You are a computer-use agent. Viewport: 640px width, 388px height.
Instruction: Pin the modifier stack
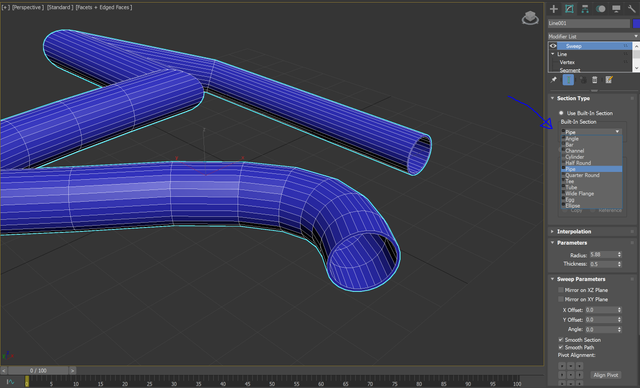[554, 80]
